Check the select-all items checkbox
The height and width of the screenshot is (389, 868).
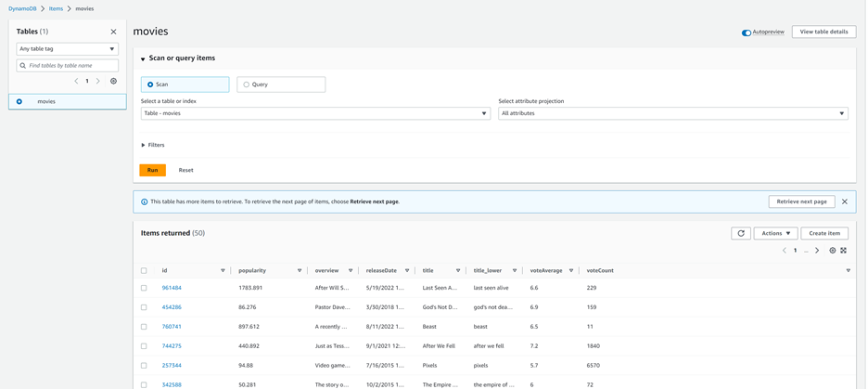tap(144, 271)
